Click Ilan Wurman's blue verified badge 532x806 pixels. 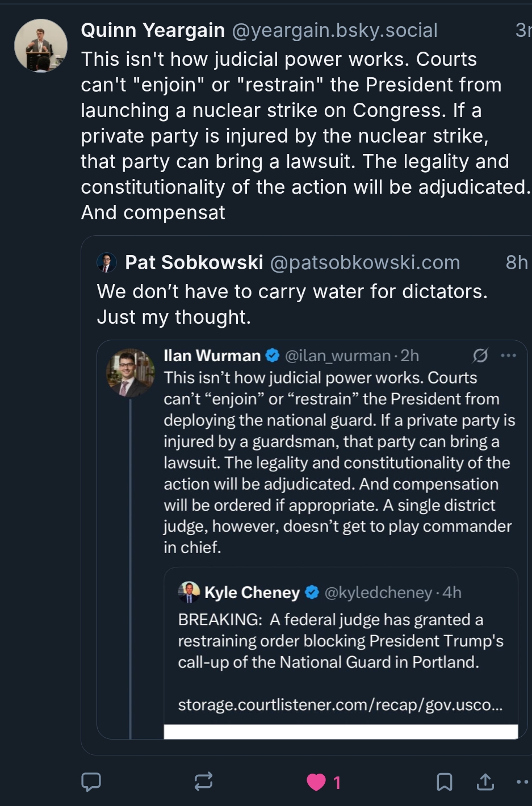pyautogui.click(x=273, y=356)
